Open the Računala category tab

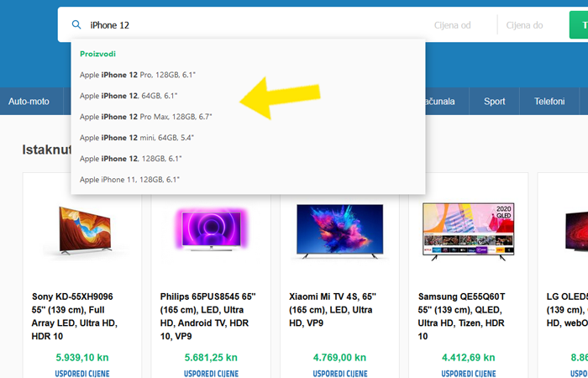pyautogui.click(x=446, y=102)
